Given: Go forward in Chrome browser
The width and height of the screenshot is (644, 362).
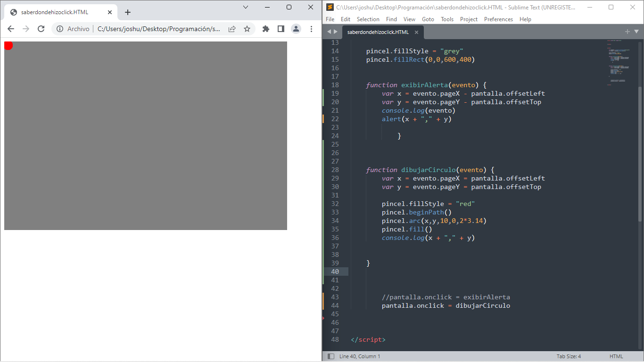Looking at the screenshot, I should [26, 29].
